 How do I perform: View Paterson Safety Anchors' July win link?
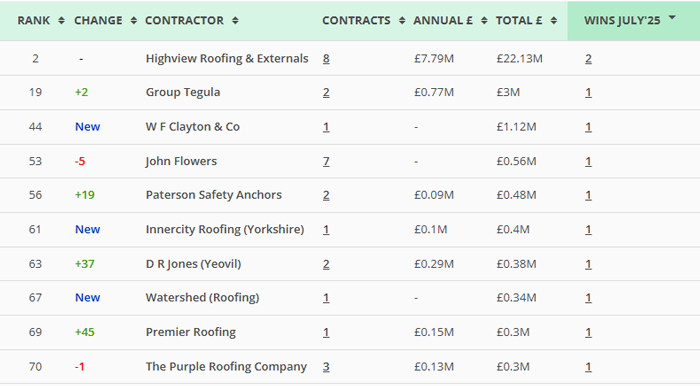coord(588,195)
